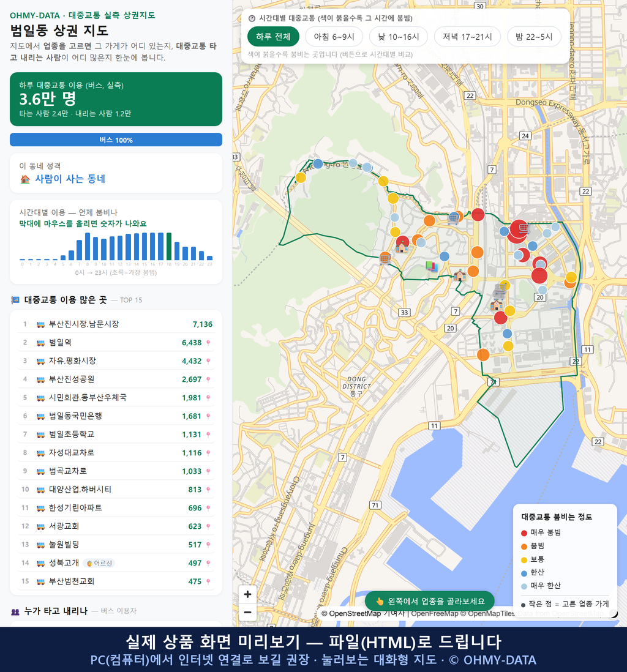Screen dimensions: 627x672
Task: Click bus icon in 부산진시장.남문시장 row
Action: point(40,324)
